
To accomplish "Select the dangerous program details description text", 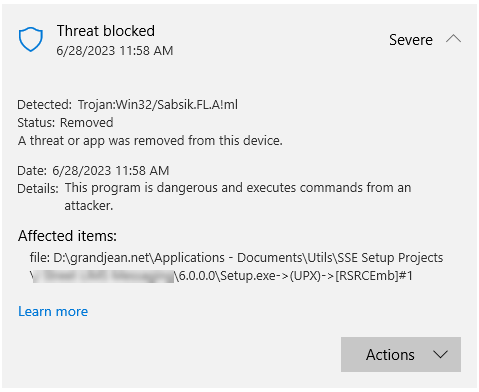I will [x=238, y=197].
